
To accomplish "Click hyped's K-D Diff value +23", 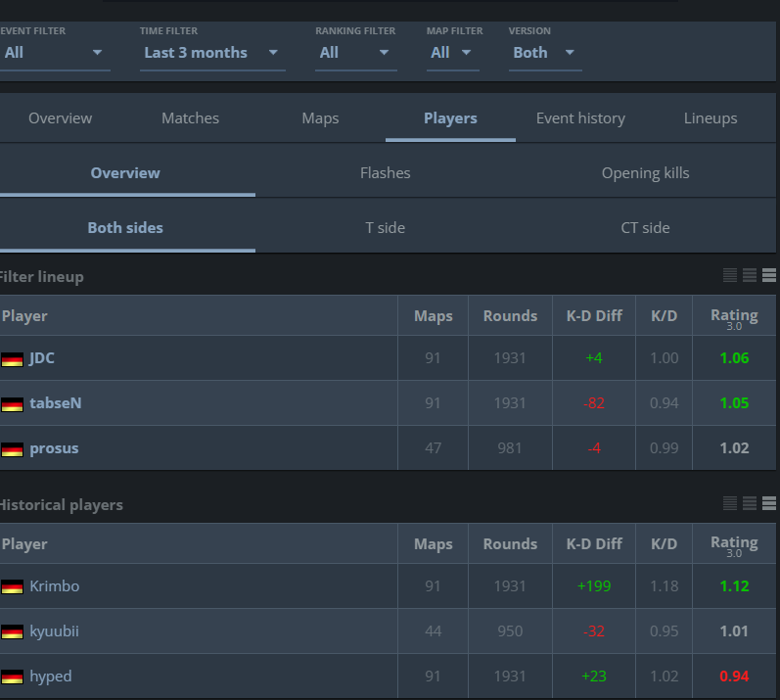I will tap(594, 677).
